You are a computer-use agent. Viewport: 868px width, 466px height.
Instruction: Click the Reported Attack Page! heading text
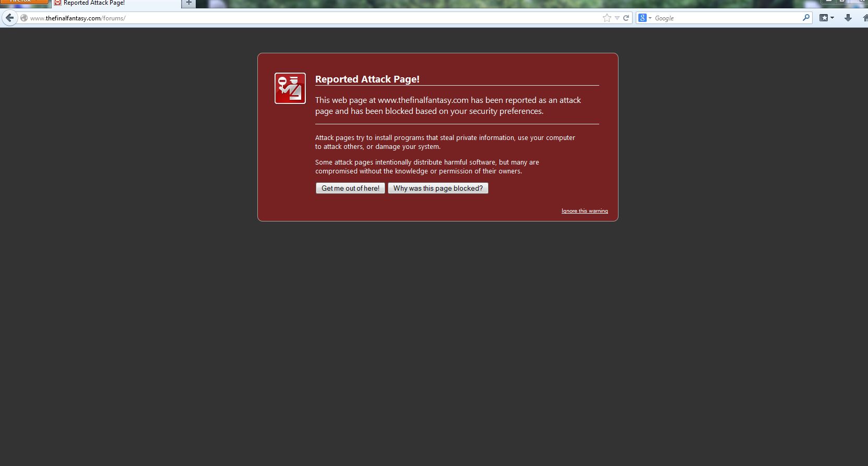click(367, 79)
